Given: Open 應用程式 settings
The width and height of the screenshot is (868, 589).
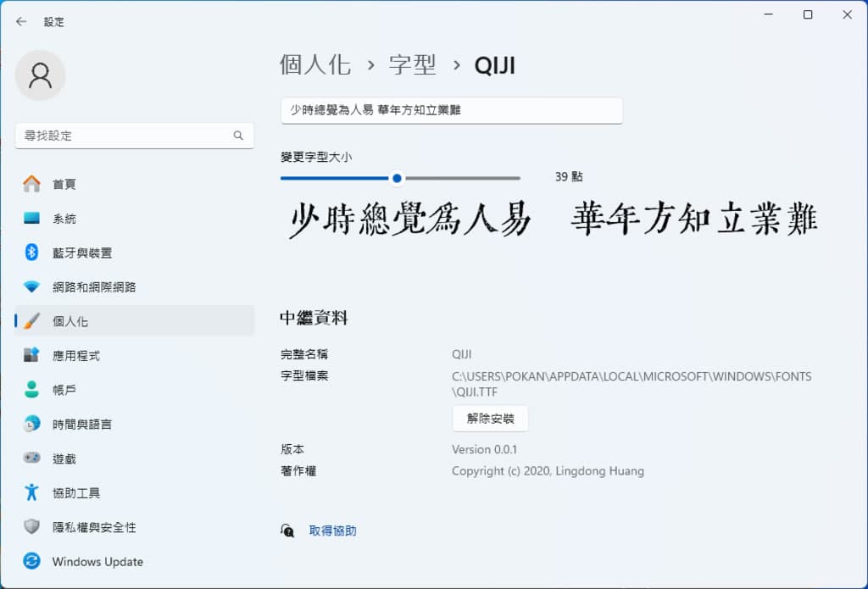Looking at the screenshot, I should pos(135,355).
